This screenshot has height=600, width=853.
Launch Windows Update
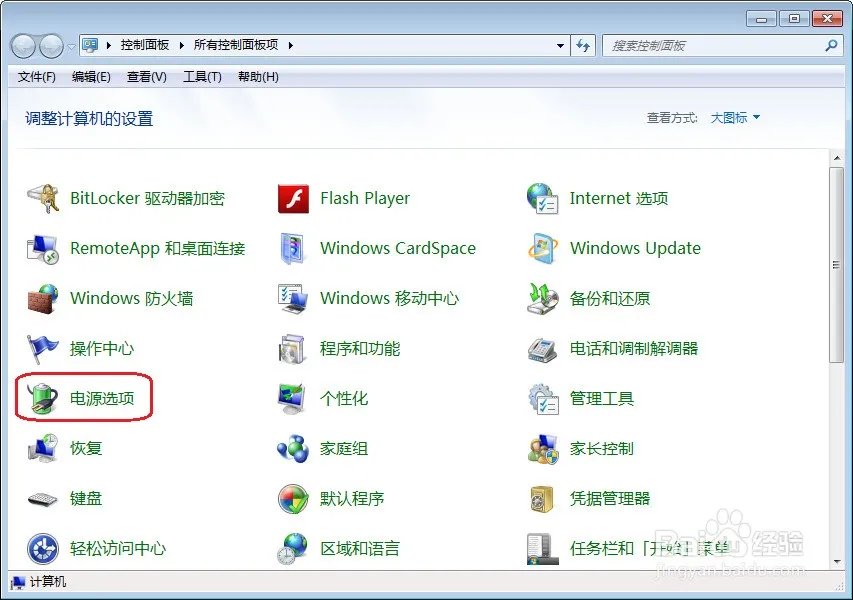pyautogui.click(x=634, y=248)
